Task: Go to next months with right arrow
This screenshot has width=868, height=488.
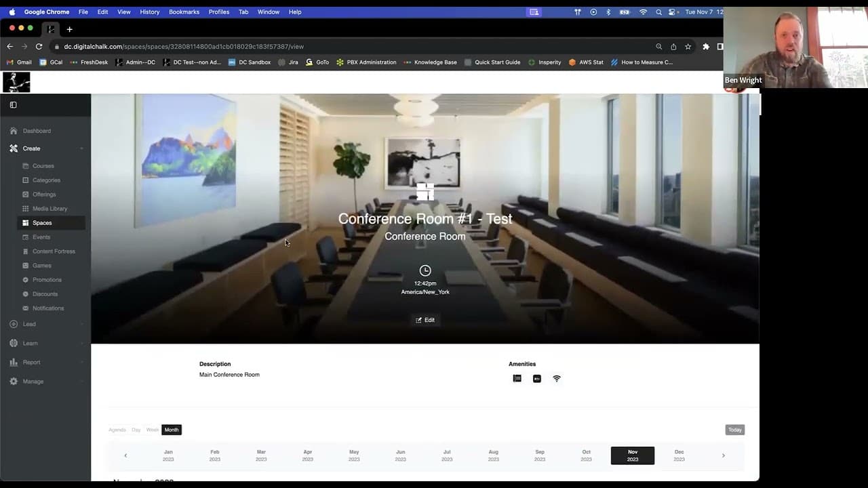Action: point(724,455)
